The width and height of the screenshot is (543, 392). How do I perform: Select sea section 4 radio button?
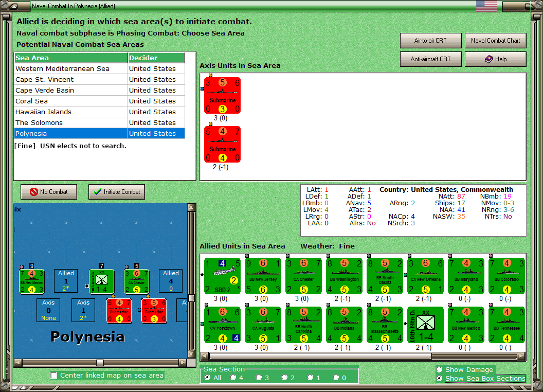pos(233,378)
